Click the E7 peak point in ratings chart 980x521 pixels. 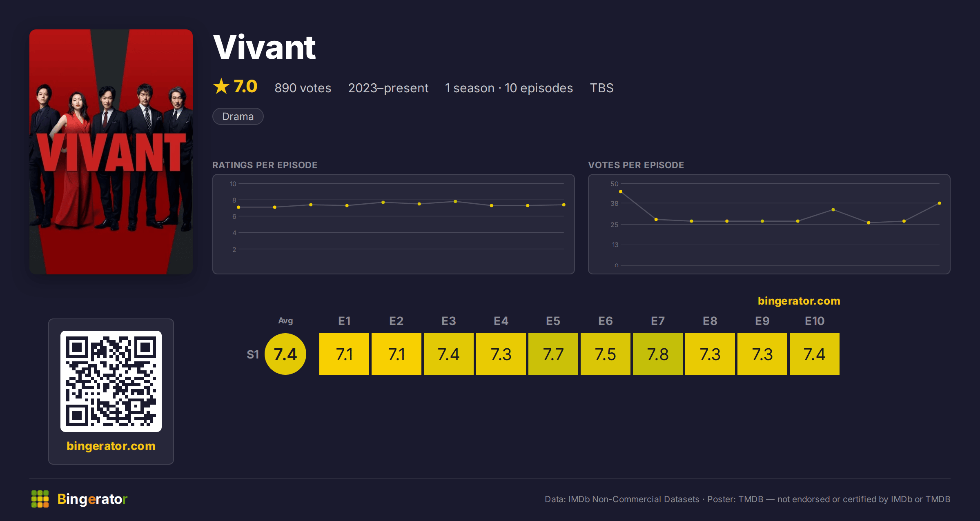coord(455,201)
